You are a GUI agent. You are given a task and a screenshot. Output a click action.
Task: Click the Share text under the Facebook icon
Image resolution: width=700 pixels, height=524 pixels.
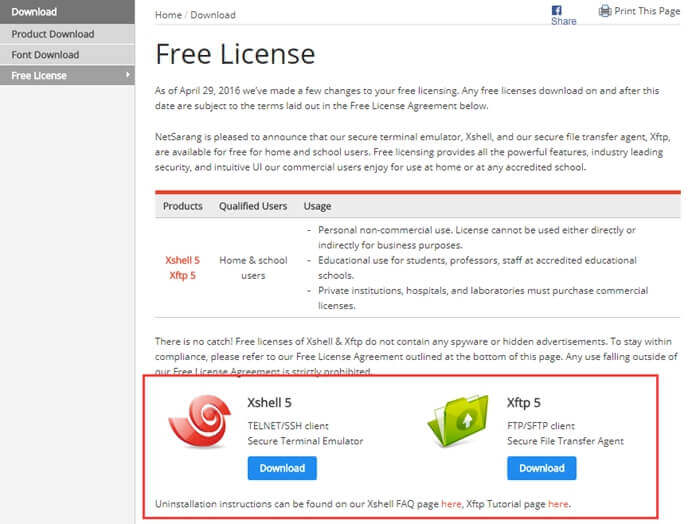pyautogui.click(x=563, y=21)
